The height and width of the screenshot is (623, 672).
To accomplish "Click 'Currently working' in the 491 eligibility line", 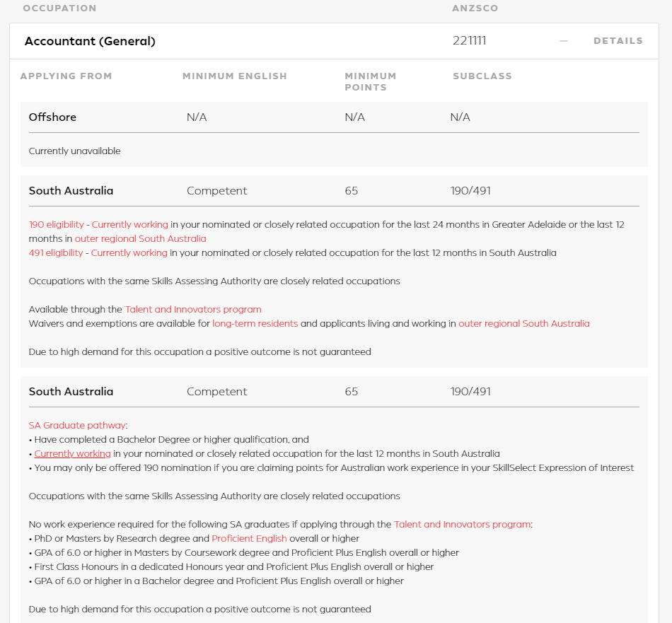I will pyautogui.click(x=129, y=252).
